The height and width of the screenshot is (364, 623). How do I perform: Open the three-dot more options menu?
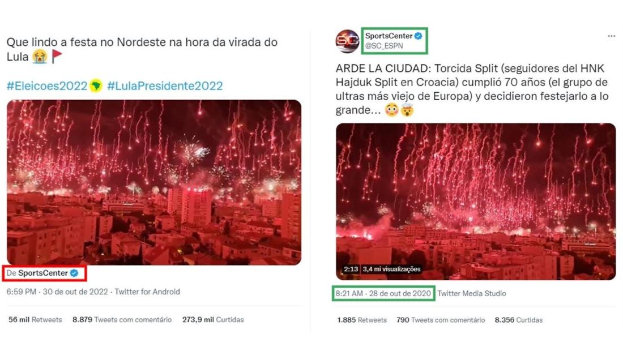(611, 36)
